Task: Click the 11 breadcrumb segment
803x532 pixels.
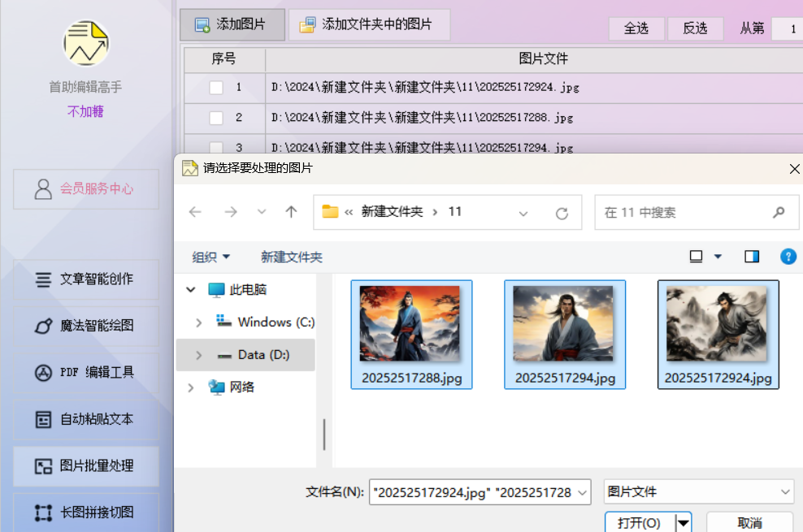Action: click(455, 212)
